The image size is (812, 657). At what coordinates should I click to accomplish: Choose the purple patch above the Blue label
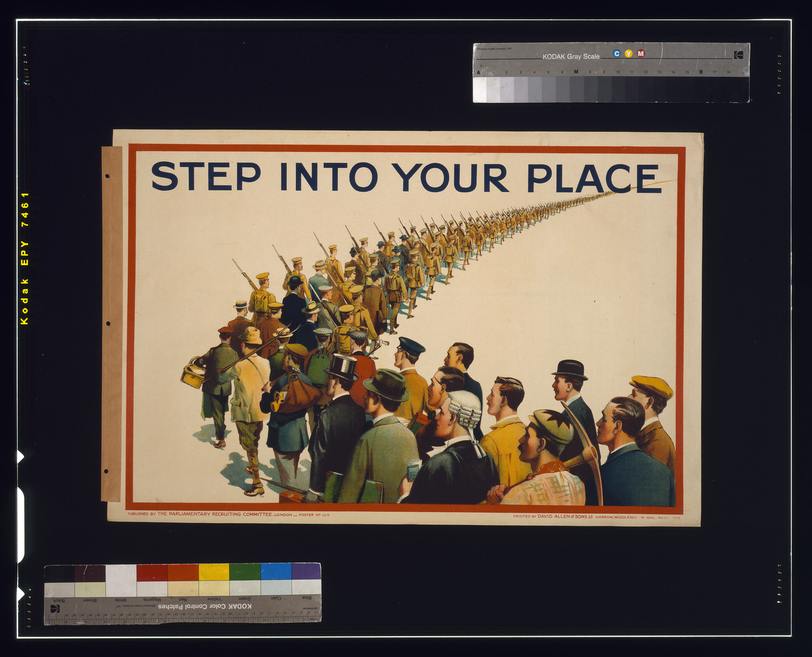(306, 571)
